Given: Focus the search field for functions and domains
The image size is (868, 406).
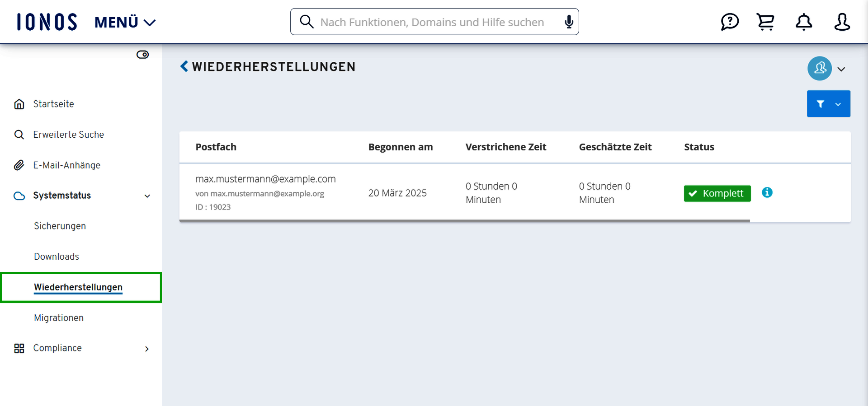Looking at the screenshot, I should [x=434, y=22].
